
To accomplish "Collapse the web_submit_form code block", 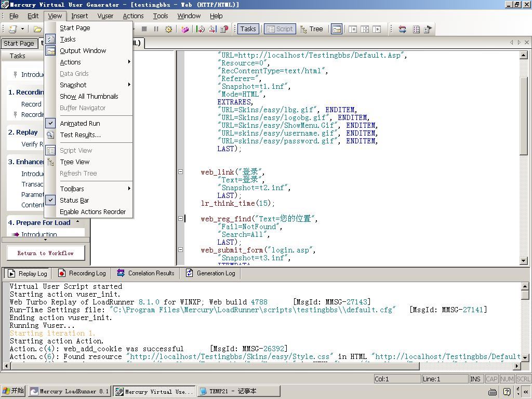I will 180,250.
